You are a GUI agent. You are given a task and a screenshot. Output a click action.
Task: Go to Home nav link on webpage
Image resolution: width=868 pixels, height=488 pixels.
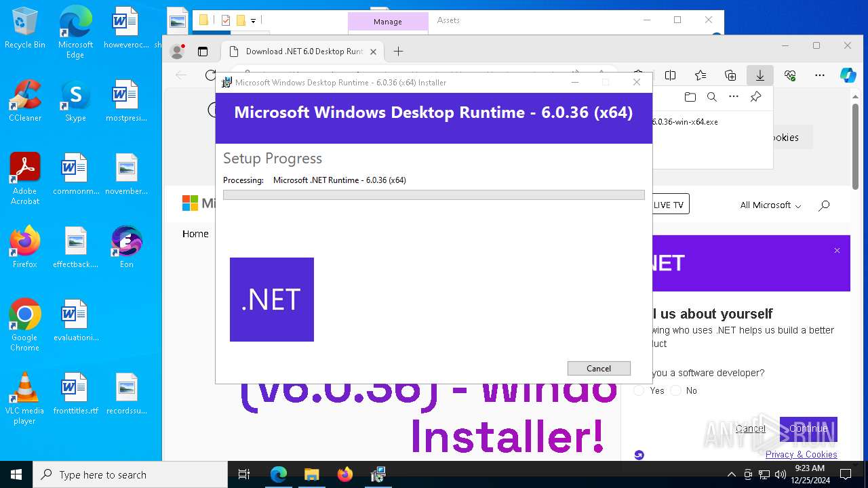(x=195, y=234)
